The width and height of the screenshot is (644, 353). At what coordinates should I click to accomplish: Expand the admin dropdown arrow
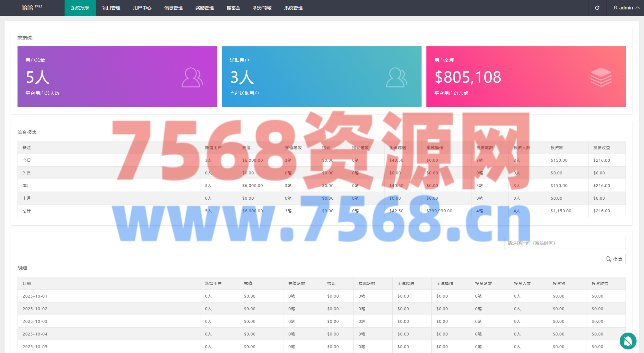(x=638, y=8)
